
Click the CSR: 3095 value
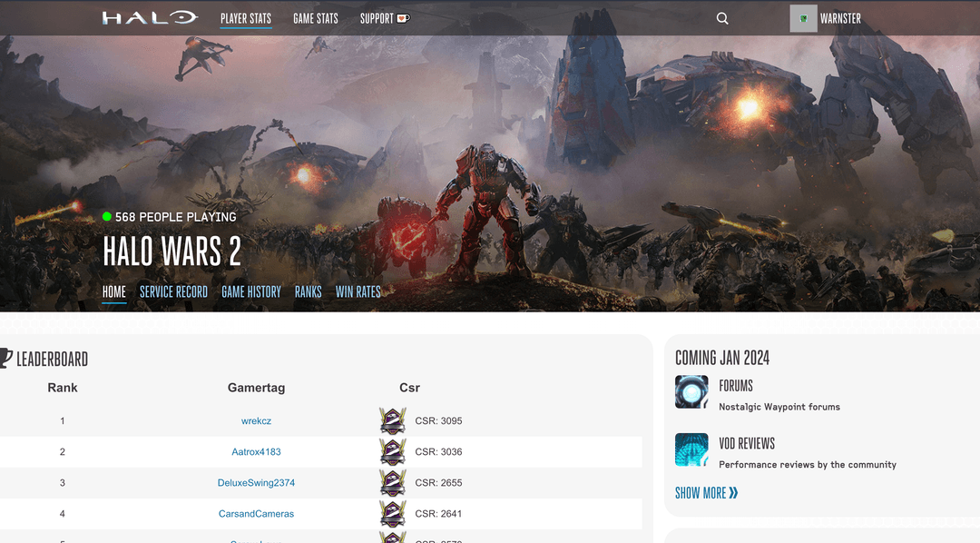[439, 421]
